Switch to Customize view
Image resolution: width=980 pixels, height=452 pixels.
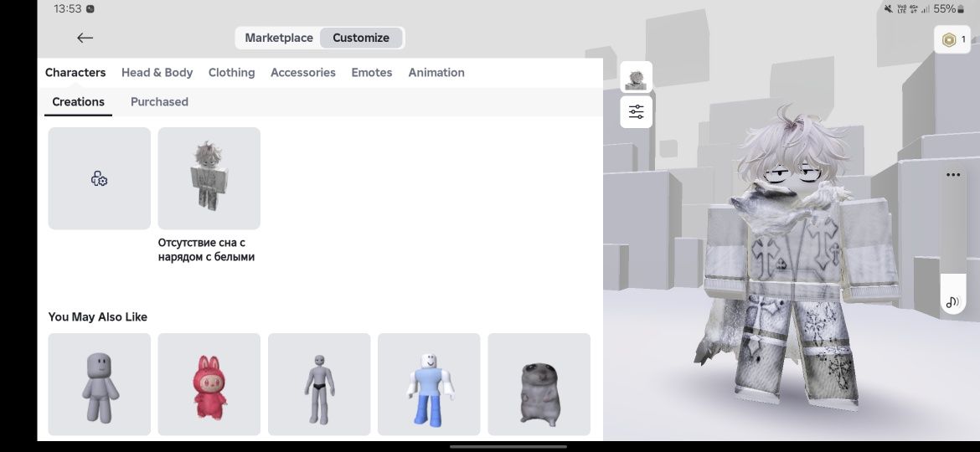(x=361, y=38)
